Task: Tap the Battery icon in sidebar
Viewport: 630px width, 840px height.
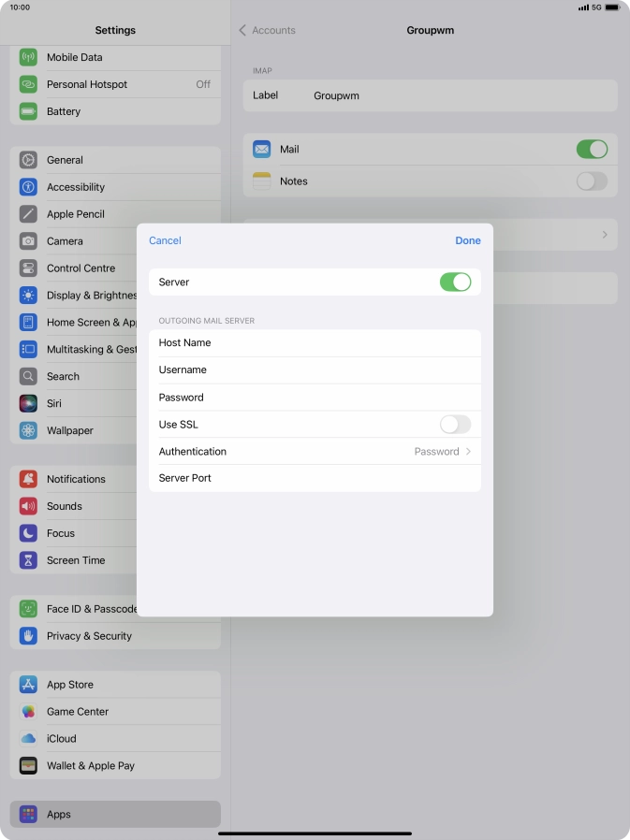Action: pos(28,111)
